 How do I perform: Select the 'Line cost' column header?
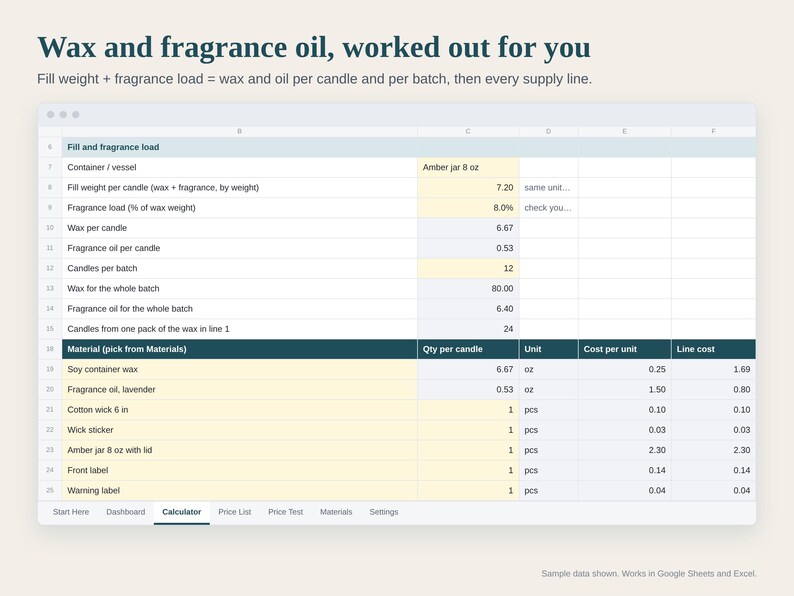click(x=713, y=349)
